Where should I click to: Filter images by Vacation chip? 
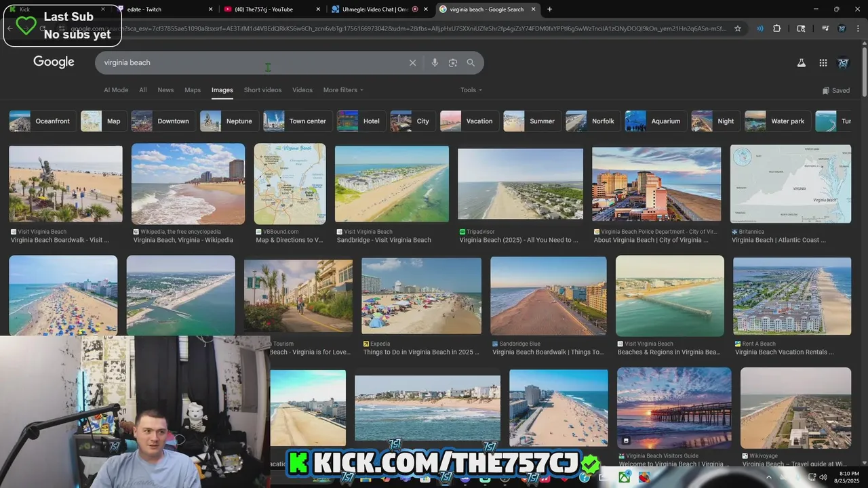(x=469, y=121)
